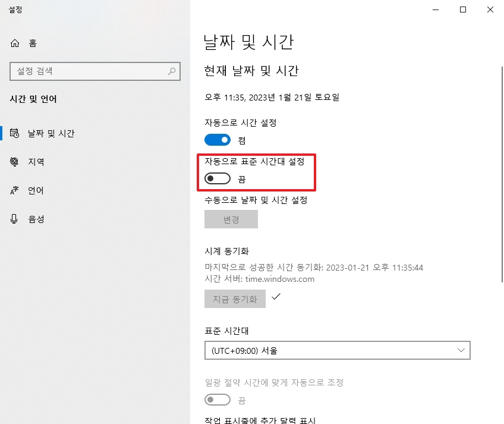The width and height of the screenshot is (504, 424).
Task: Click the time server text time.windows.com
Action: click(280, 279)
